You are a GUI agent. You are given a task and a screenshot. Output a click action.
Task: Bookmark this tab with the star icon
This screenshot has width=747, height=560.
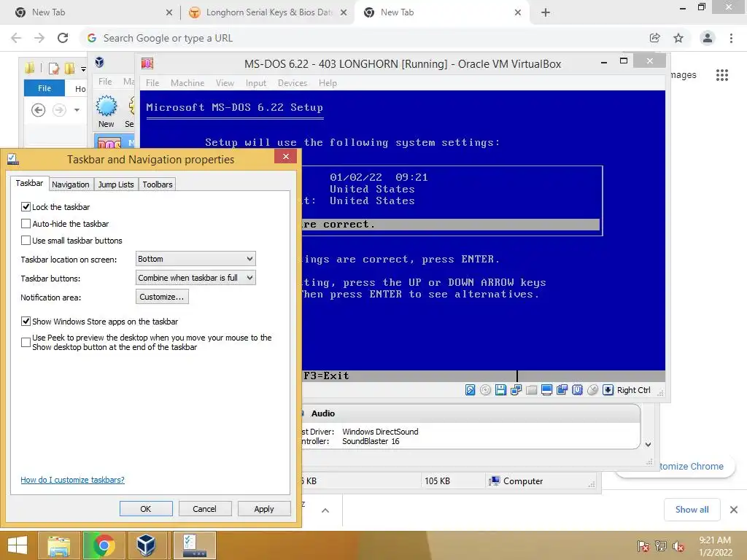678,38
